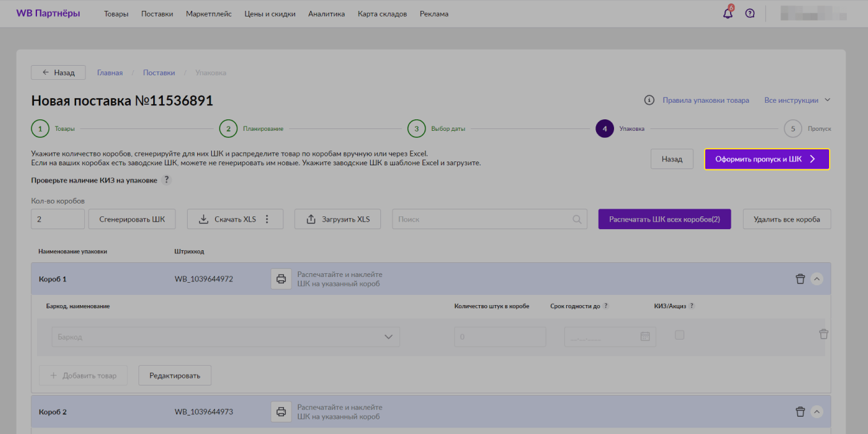
Task: Go to step 3 Выбор даты
Action: click(x=417, y=128)
